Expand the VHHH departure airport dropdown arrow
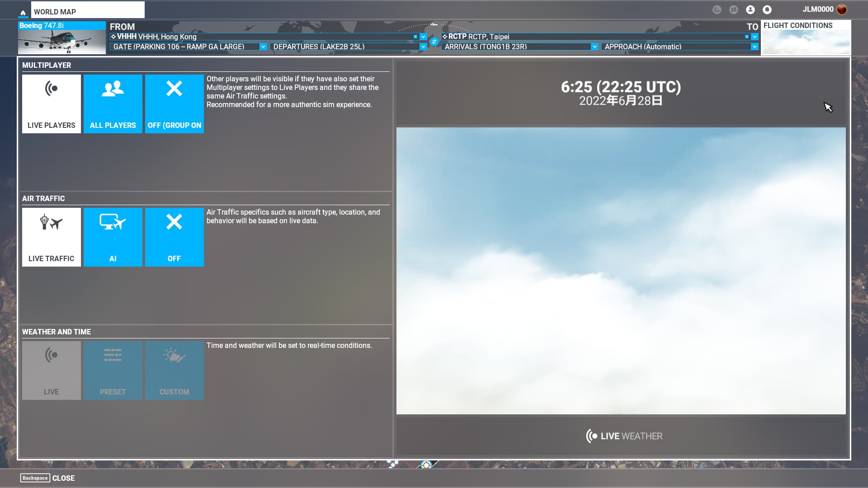 tap(423, 37)
